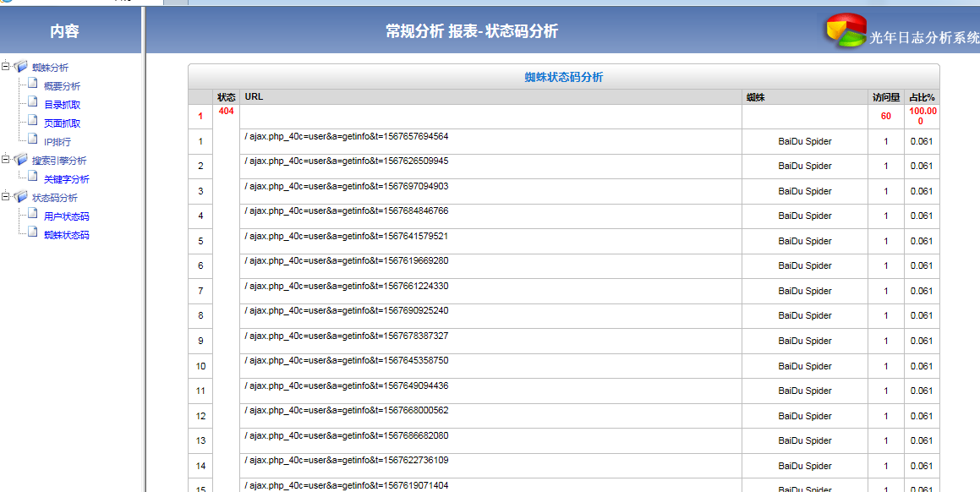
Task: Collapse the 搜索引擎分析 tree node
Action: click(x=6, y=160)
